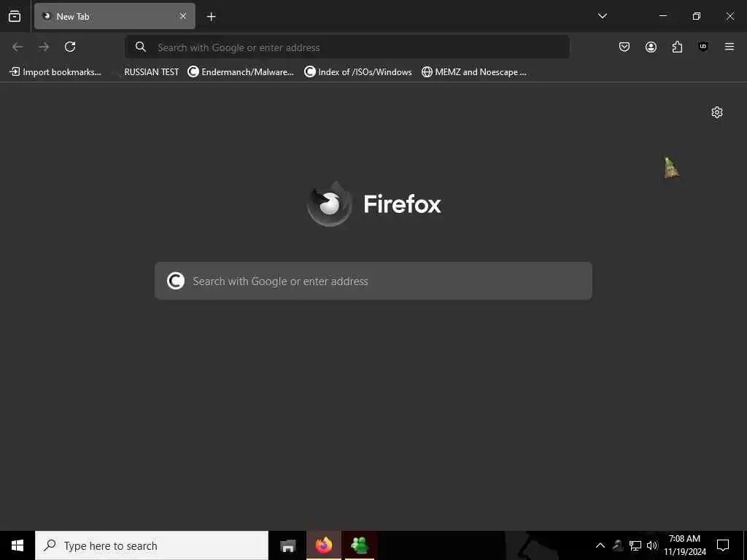Click the search engine icon in center box
747x560 pixels.
[x=176, y=281]
